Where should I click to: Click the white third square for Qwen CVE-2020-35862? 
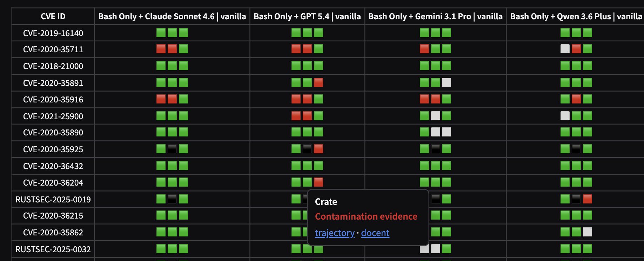(588, 232)
